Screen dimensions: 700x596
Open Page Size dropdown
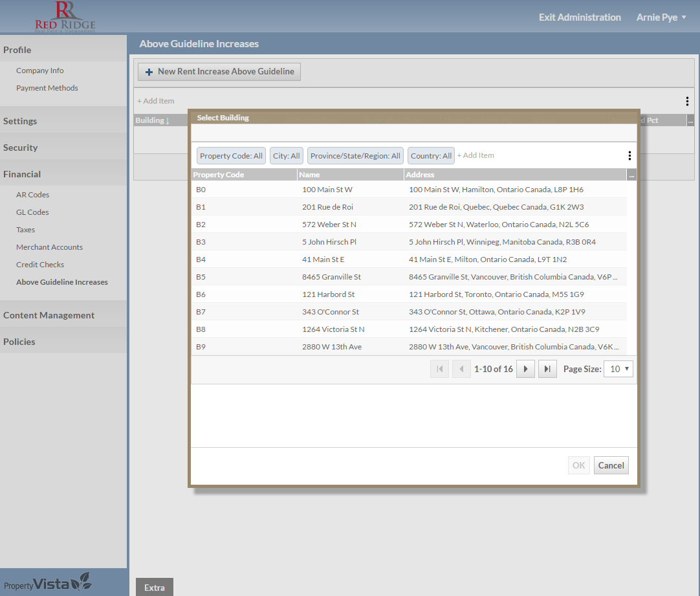point(618,369)
